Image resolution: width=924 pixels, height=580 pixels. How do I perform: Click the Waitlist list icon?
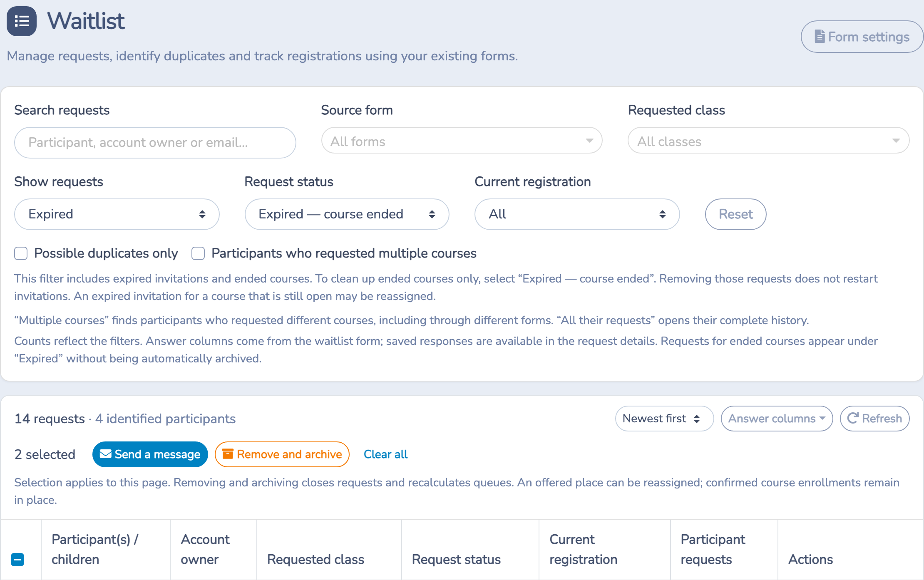pos(22,21)
